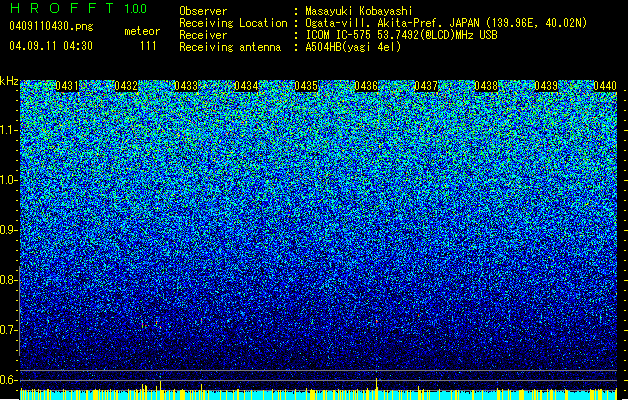The width and height of the screenshot is (629, 400).
Task: Click the 0433 time marker
Action: click(x=186, y=86)
